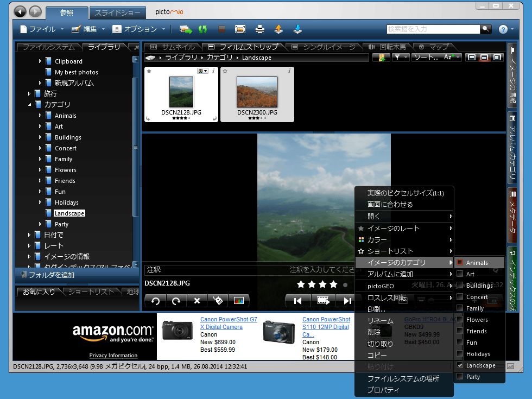The image size is (532, 399).
Task: Uncheck the Landscape category checkbox
Action: click(460, 365)
